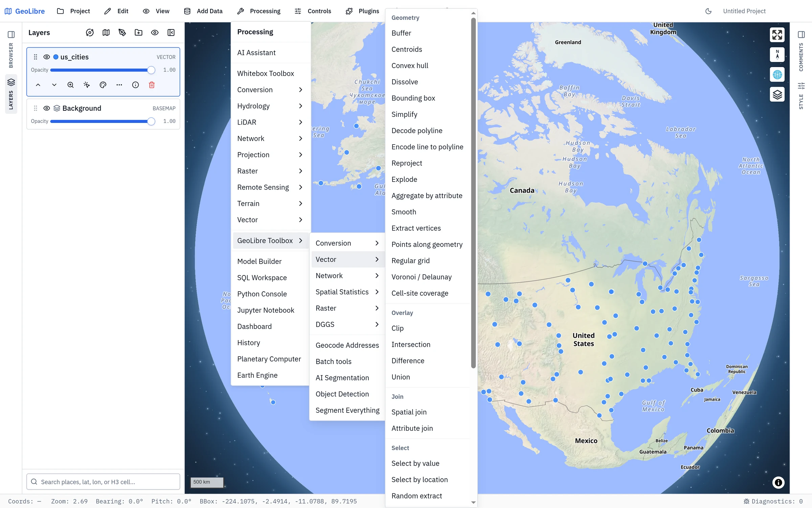Screen dimensions: 812x508
Task: Open Whitebox Toolbox
Action: point(270,73)
